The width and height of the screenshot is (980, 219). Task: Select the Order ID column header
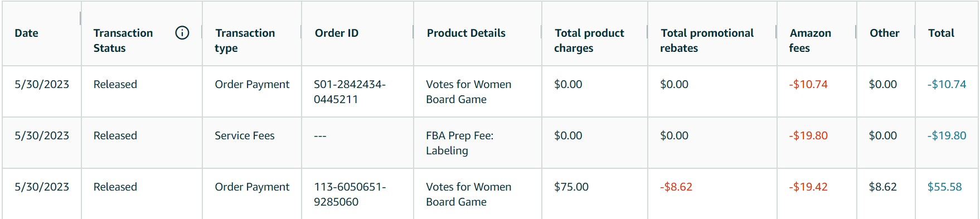click(x=336, y=33)
